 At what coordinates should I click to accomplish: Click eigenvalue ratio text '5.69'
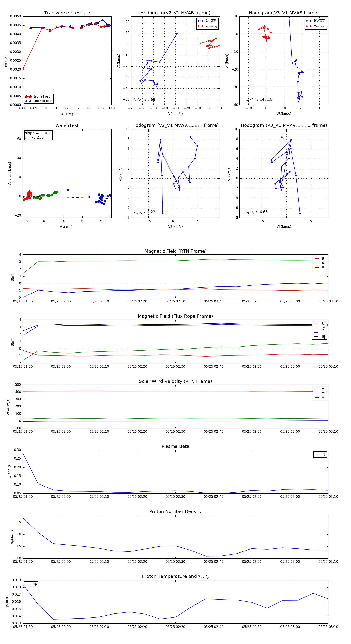click(151, 100)
